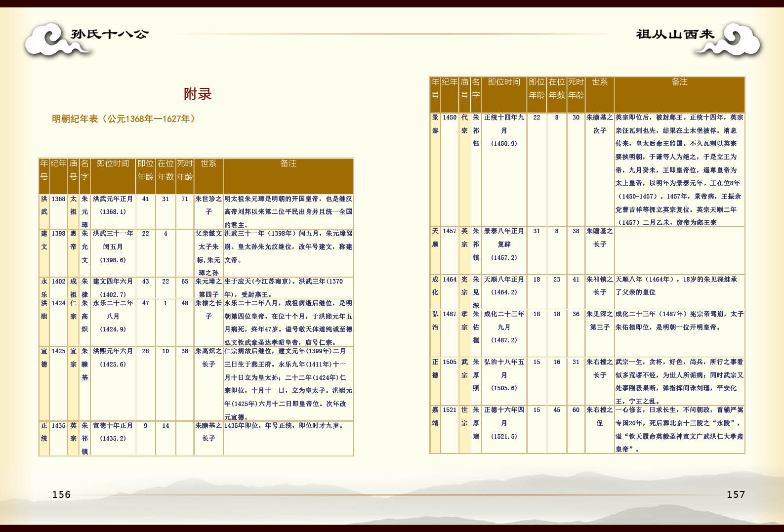
Task: Click the lineage cell "朱元璋之第四子"
Action: [x=208, y=287]
